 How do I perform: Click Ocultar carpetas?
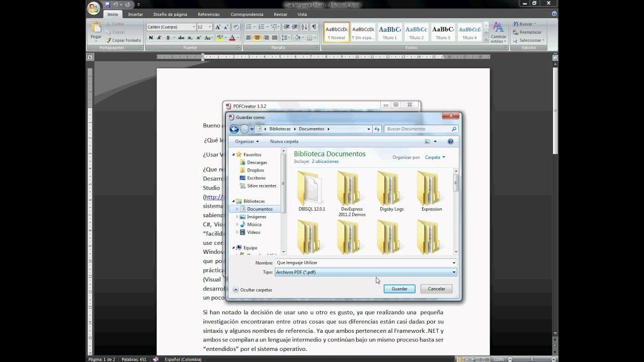(253, 290)
